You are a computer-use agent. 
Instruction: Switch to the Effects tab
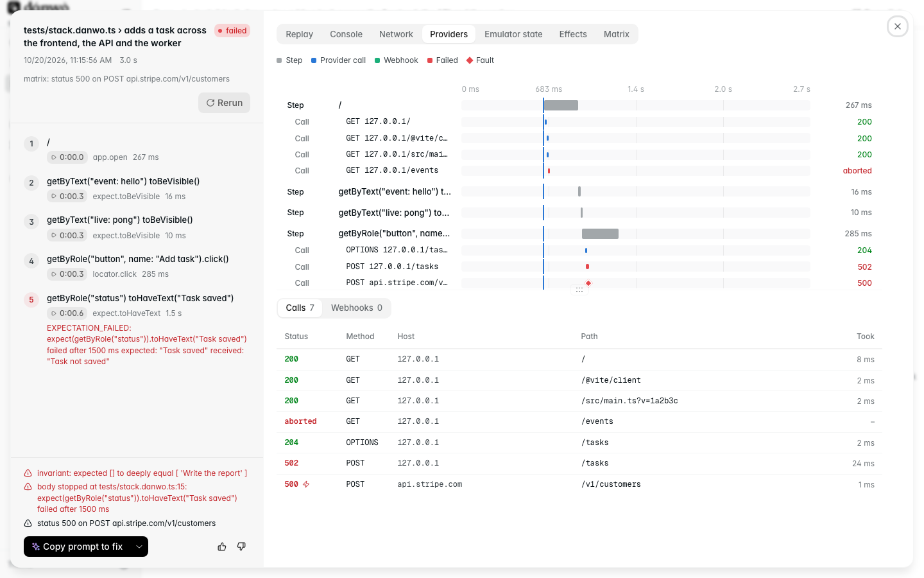click(x=573, y=34)
